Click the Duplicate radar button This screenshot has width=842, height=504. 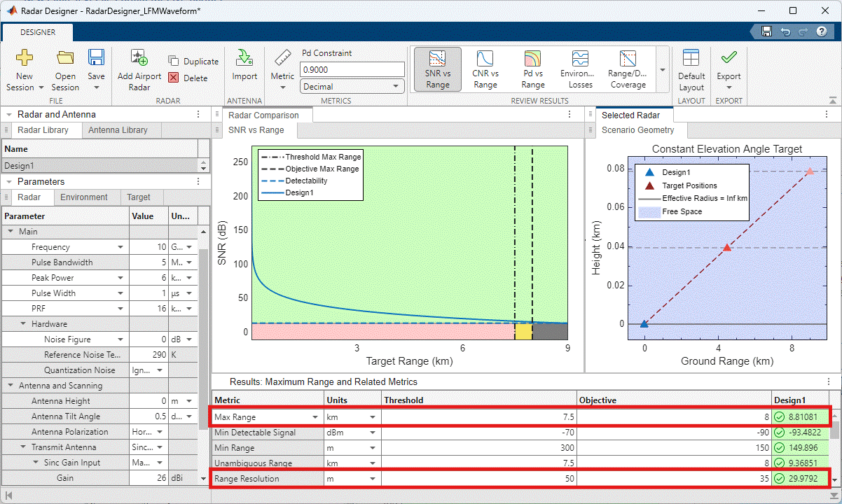(193, 62)
